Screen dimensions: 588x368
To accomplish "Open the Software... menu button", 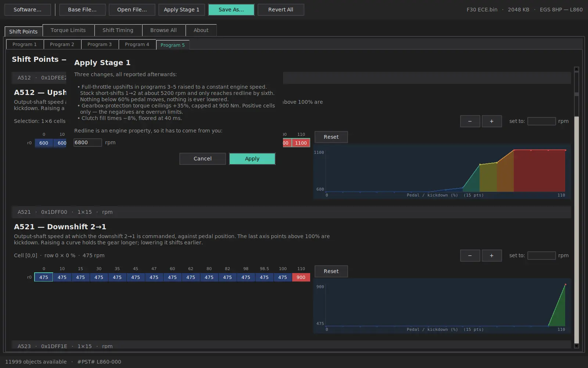I will point(28,10).
